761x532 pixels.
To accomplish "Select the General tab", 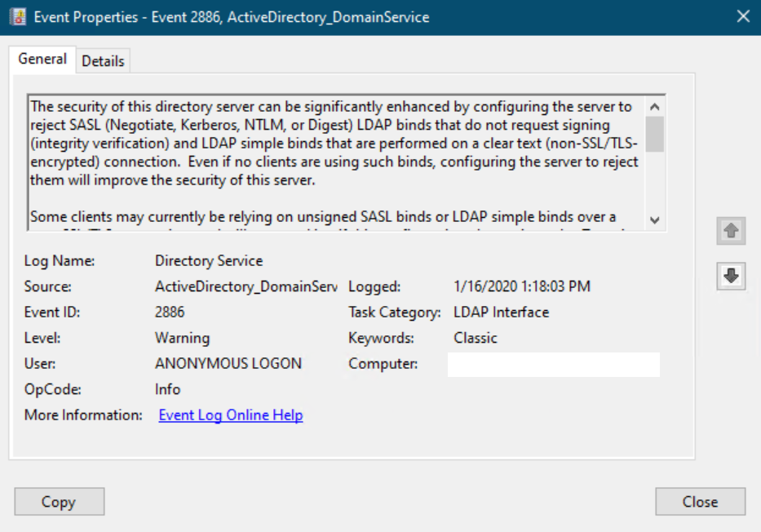I will pyautogui.click(x=42, y=60).
